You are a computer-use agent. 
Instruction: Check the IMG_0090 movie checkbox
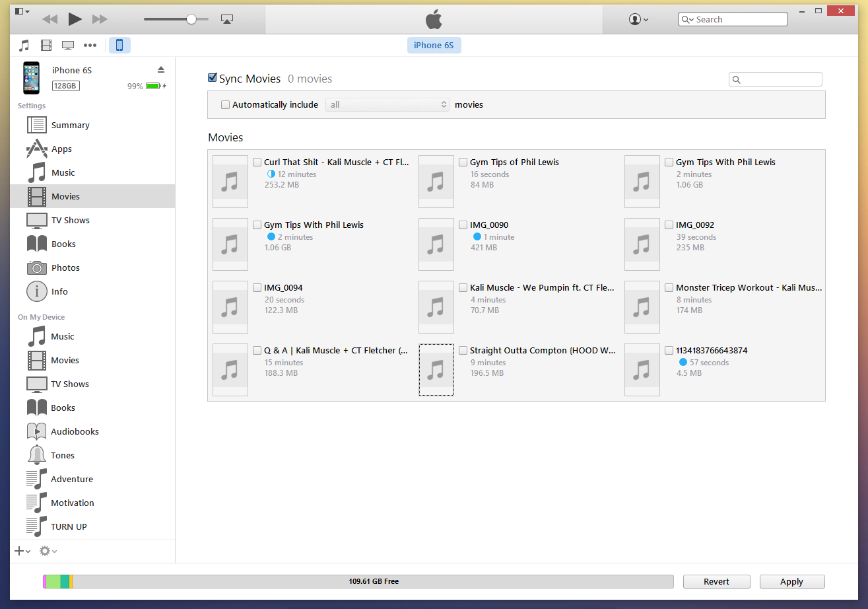[463, 225]
